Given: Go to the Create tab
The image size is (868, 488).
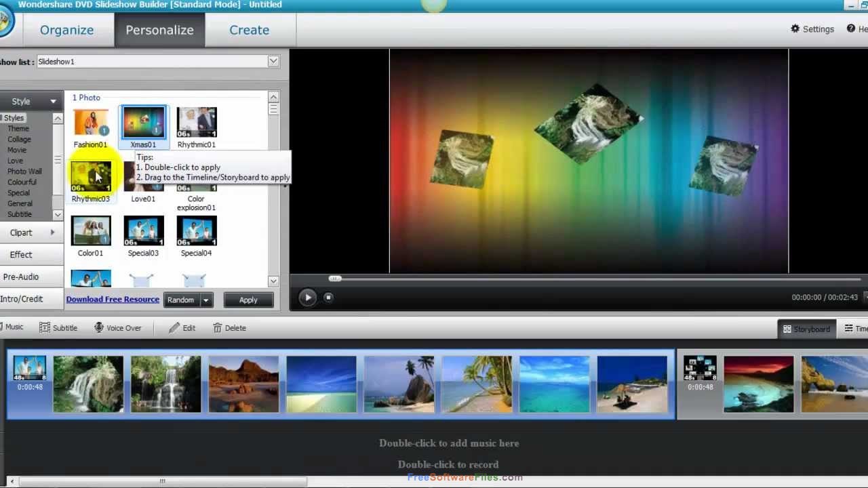Looking at the screenshot, I should 249,30.
